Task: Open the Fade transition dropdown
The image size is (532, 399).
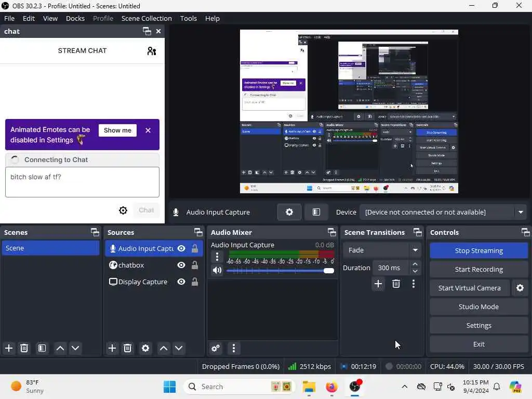Action: pos(381,250)
